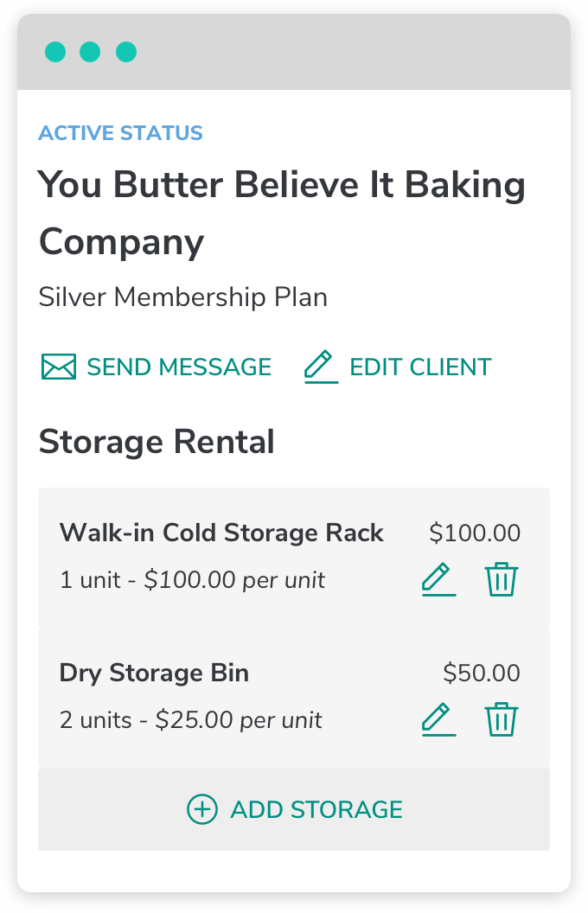The image size is (588, 913).
Task: Click the first teal window dot
Action: point(55,52)
